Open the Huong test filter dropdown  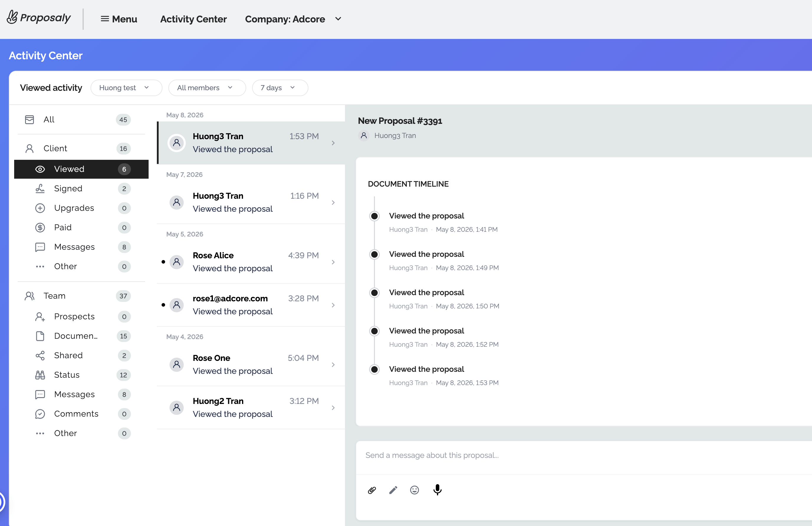(x=126, y=88)
